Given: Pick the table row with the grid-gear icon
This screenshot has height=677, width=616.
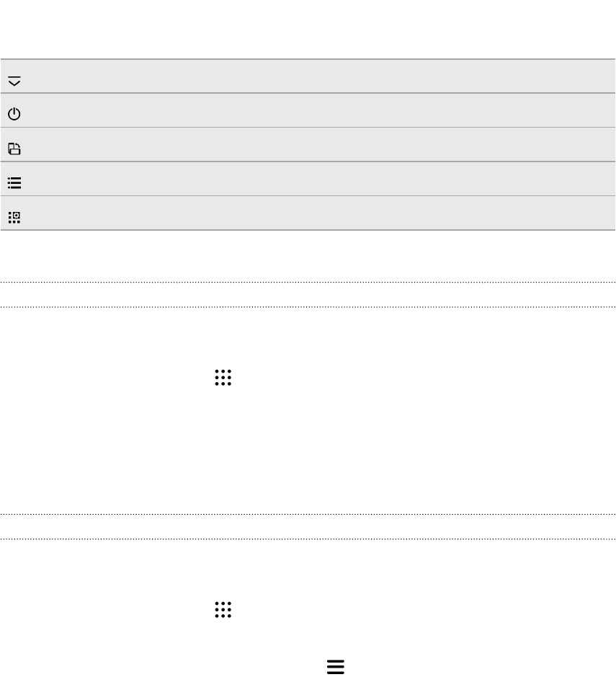Looking at the screenshot, I should [x=308, y=213].
